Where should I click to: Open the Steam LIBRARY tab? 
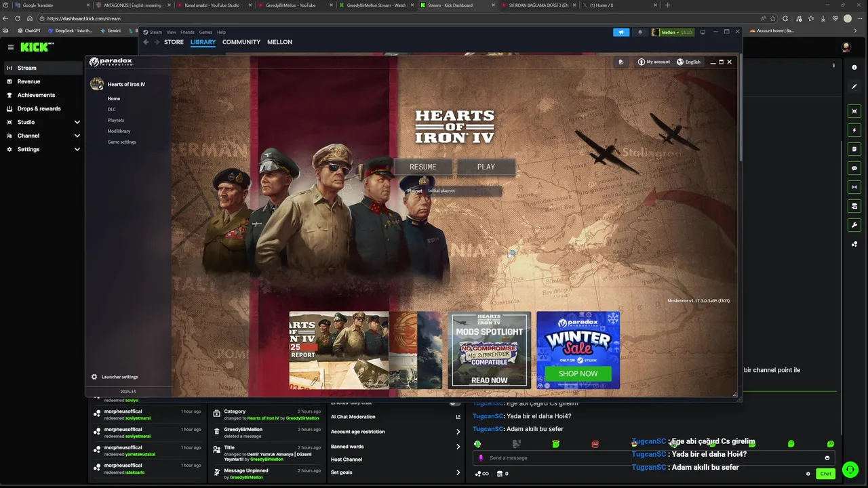pyautogui.click(x=203, y=42)
